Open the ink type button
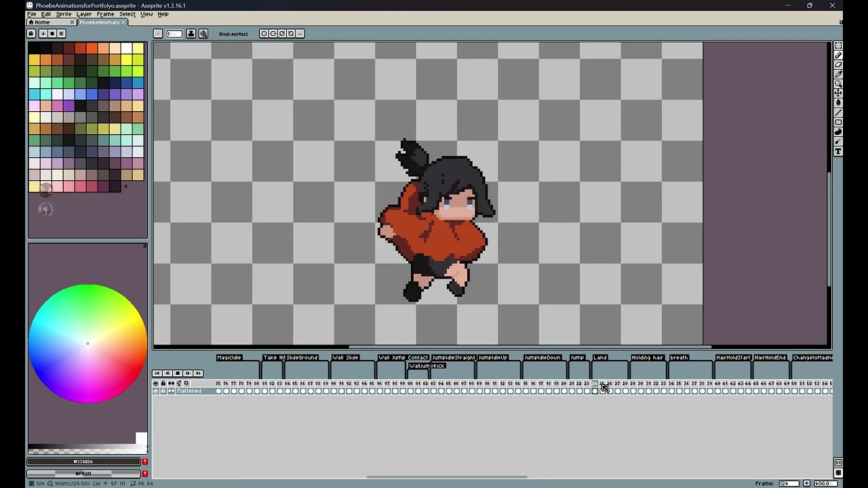This screenshot has height=488, width=868. tap(191, 34)
